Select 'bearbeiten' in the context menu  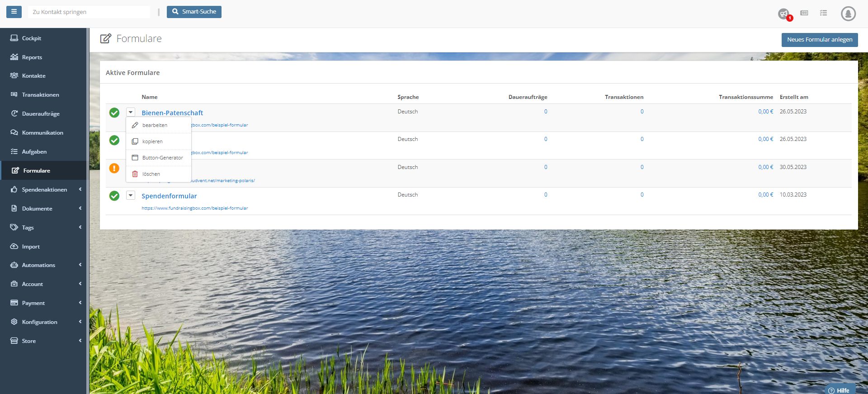[155, 125]
